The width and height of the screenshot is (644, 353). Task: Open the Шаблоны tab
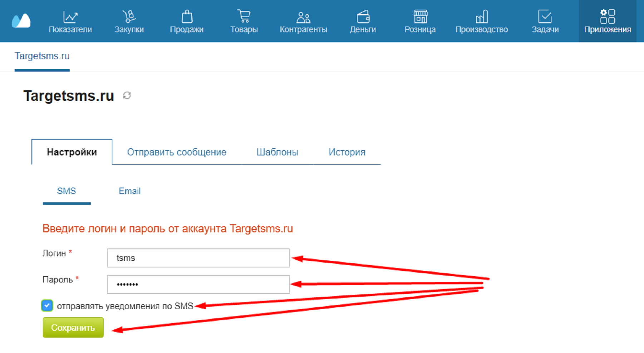(277, 152)
